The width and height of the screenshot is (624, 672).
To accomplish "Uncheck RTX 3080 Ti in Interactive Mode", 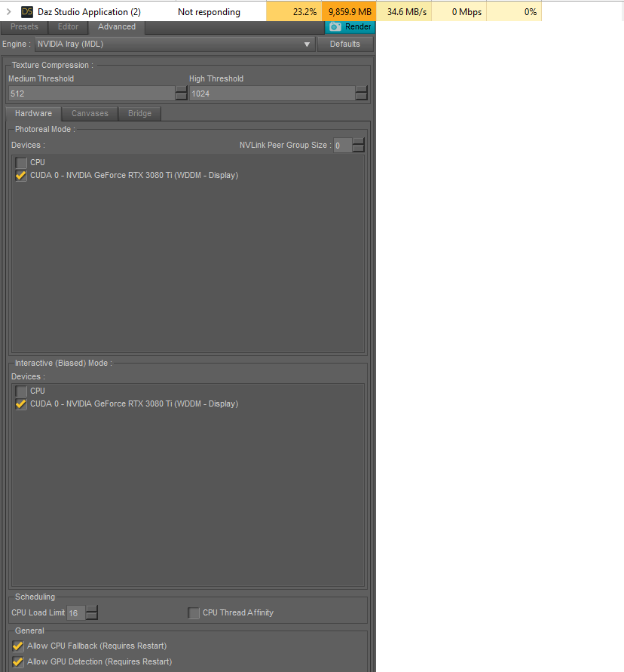I will pos(21,404).
